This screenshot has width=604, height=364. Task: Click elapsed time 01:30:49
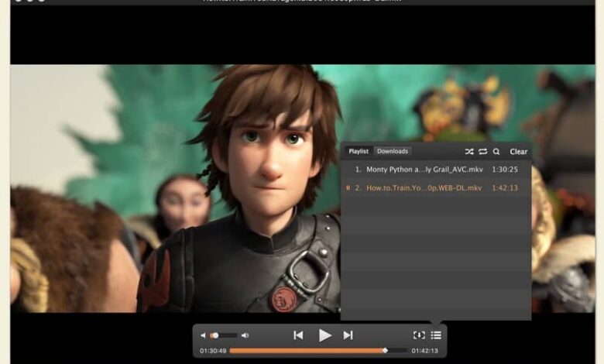[213, 351]
